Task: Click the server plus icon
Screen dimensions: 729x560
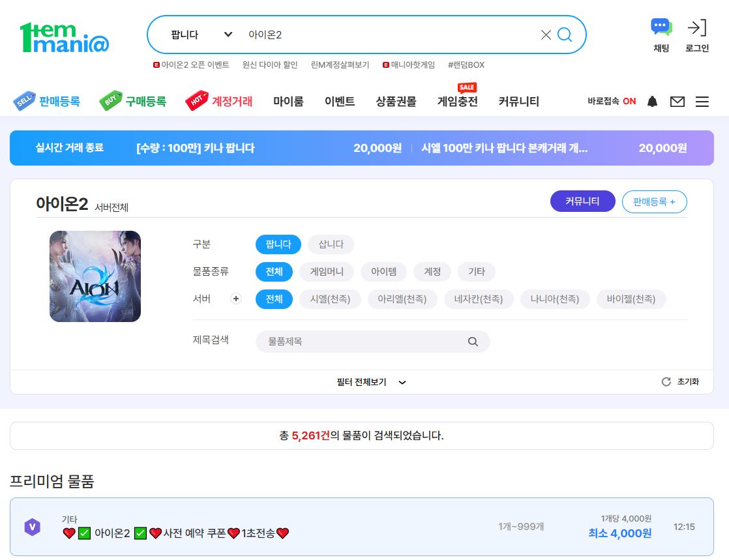Action: tap(236, 299)
